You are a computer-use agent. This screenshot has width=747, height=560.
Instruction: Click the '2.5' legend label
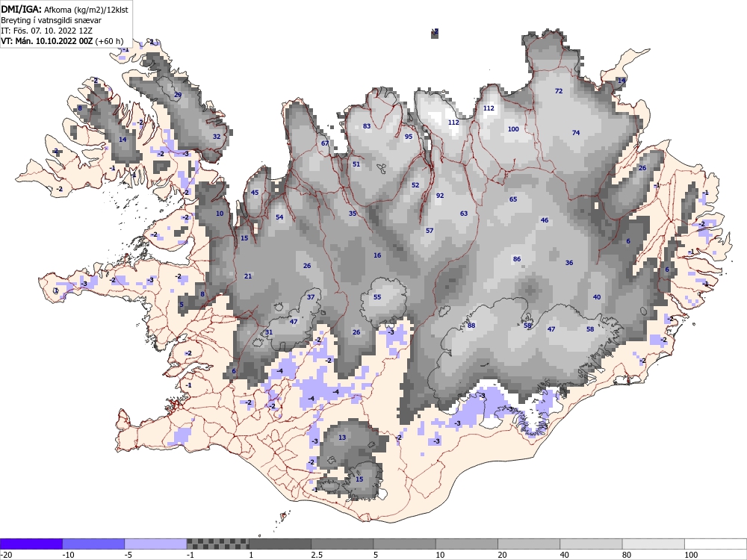pos(316,555)
